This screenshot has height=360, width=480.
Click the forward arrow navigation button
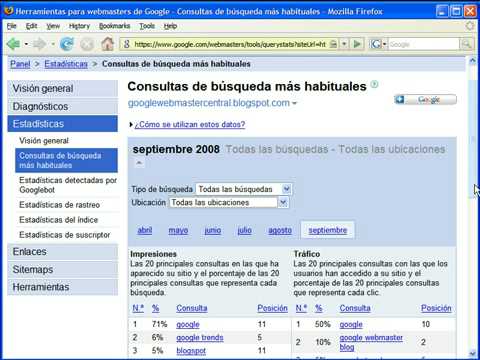pyautogui.click(x=40, y=44)
